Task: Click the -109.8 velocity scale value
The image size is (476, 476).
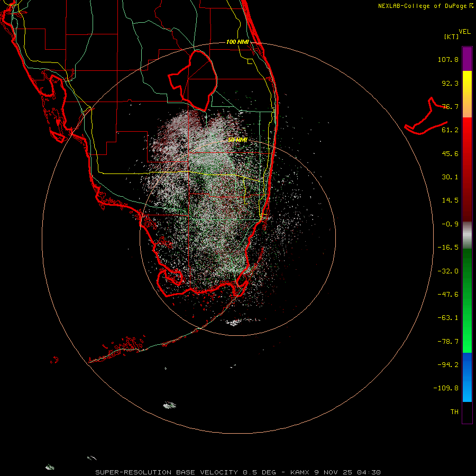Action: click(x=446, y=388)
